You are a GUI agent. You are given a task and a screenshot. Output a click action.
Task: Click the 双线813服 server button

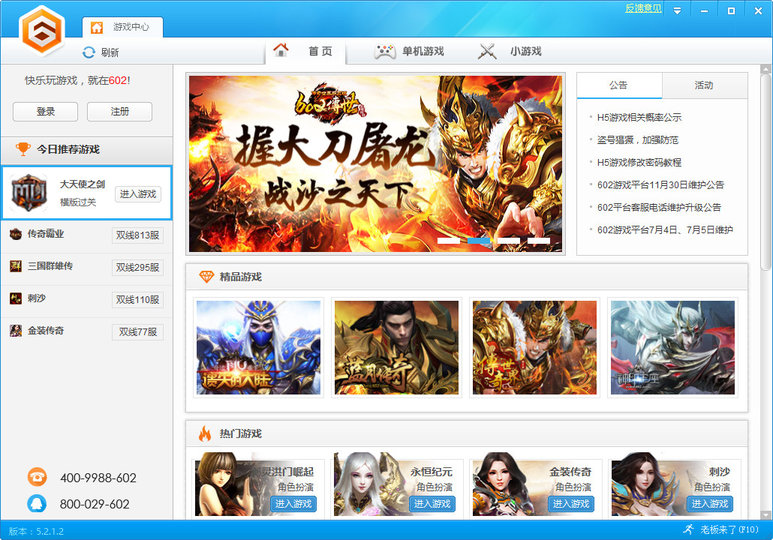tap(137, 237)
